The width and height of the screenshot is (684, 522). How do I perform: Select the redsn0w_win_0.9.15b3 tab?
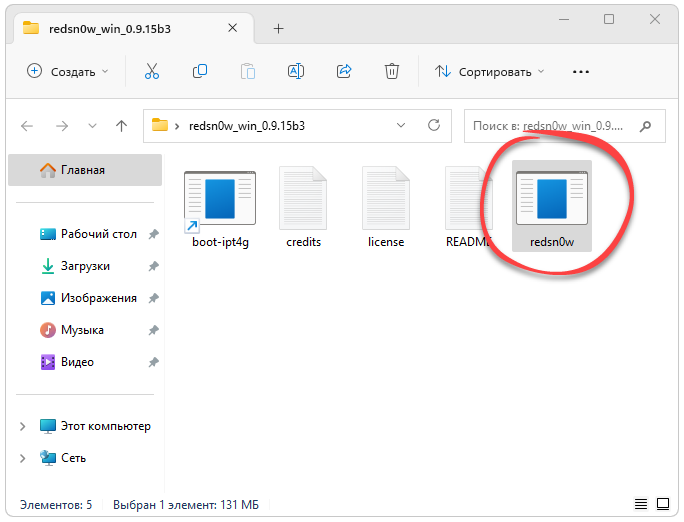[131, 28]
